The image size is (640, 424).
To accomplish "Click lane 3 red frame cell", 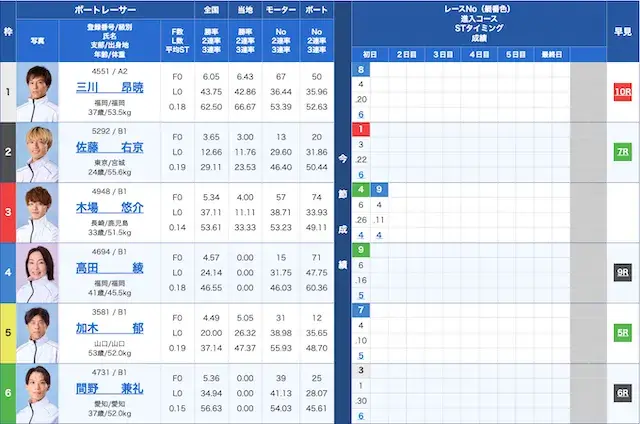I will (8, 213).
